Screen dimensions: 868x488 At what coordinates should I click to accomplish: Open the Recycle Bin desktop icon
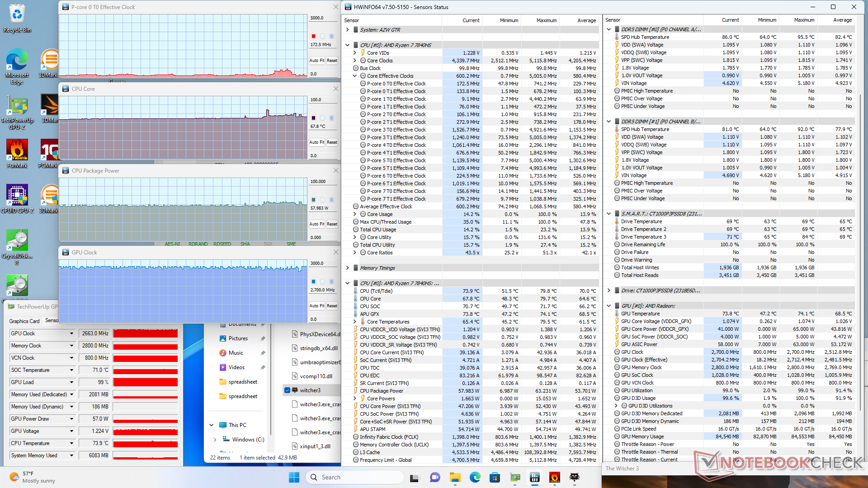(17, 18)
